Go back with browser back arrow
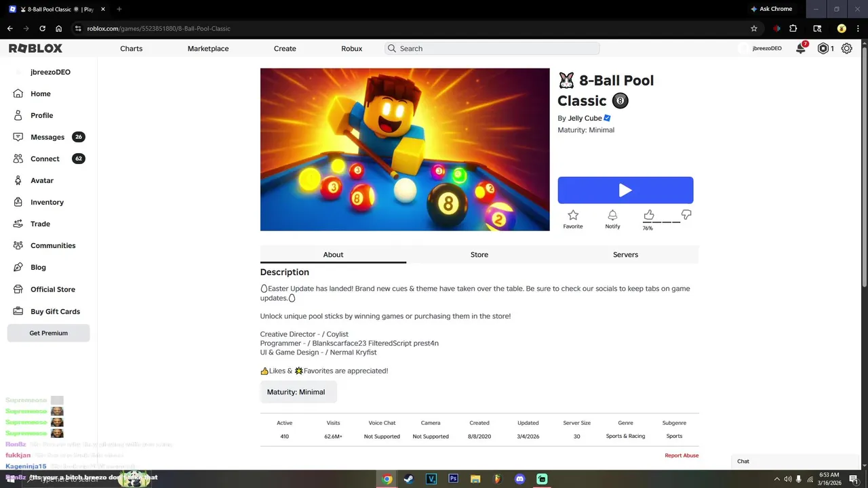Image resolution: width=868 pixels, height=488 pixels. tap(9, 28)
